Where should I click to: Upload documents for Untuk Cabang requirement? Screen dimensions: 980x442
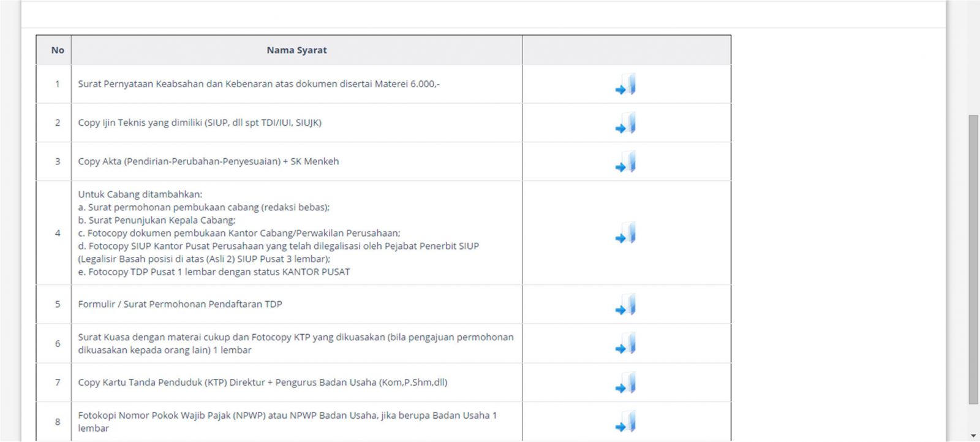tap(625, 234)
